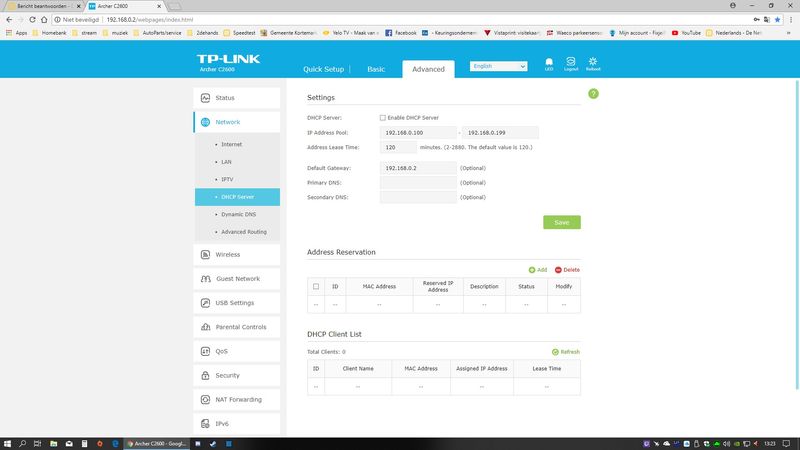Viewport: 800px width, 450px height.
Task: Open the Internet submenu item
Action: click(232, 144)
